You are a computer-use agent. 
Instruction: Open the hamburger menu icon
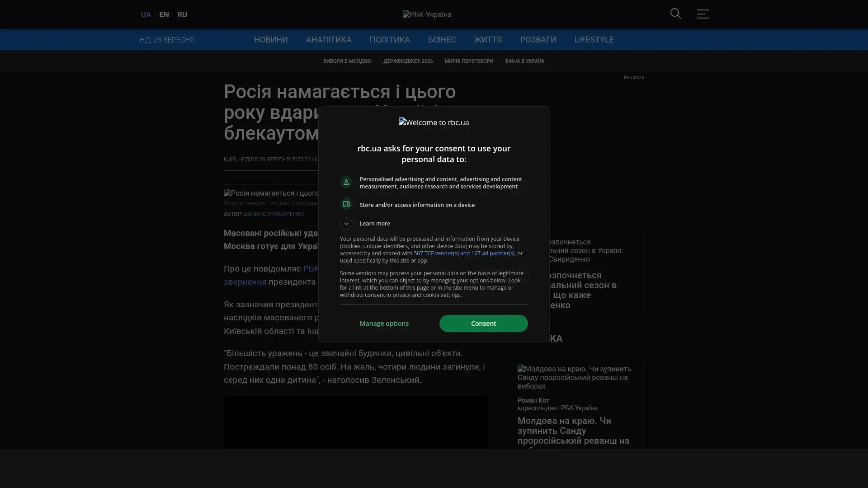pos(702,14)
